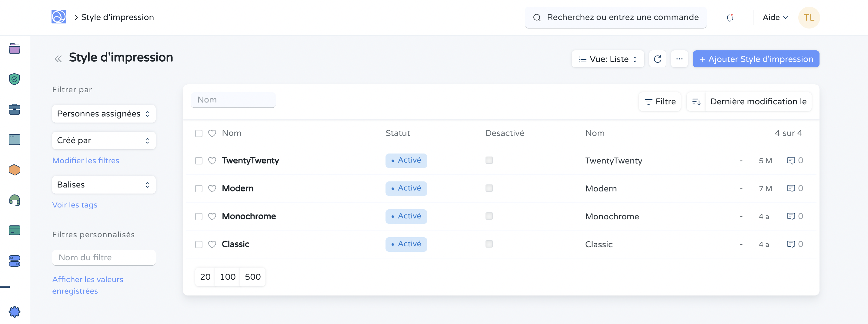Screen dimensions: 868x324
Task: Open the three-dot more options menu
Action: [x=679, y=59]
